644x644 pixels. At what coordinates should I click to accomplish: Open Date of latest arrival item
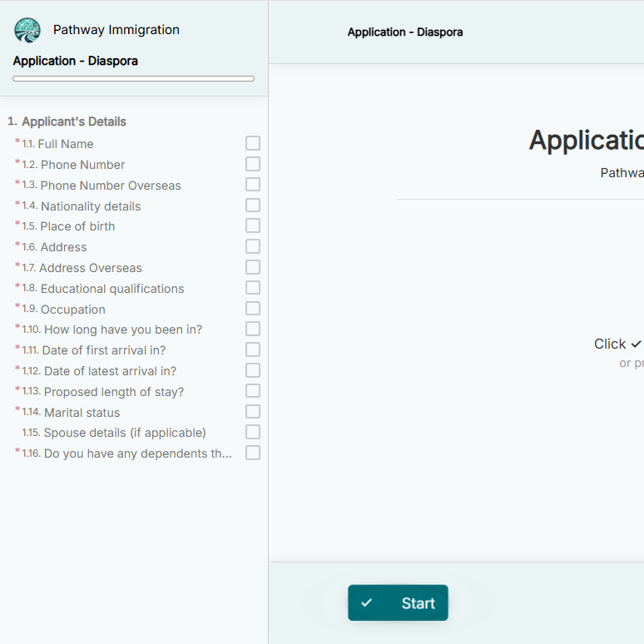(x=109, y=371)
